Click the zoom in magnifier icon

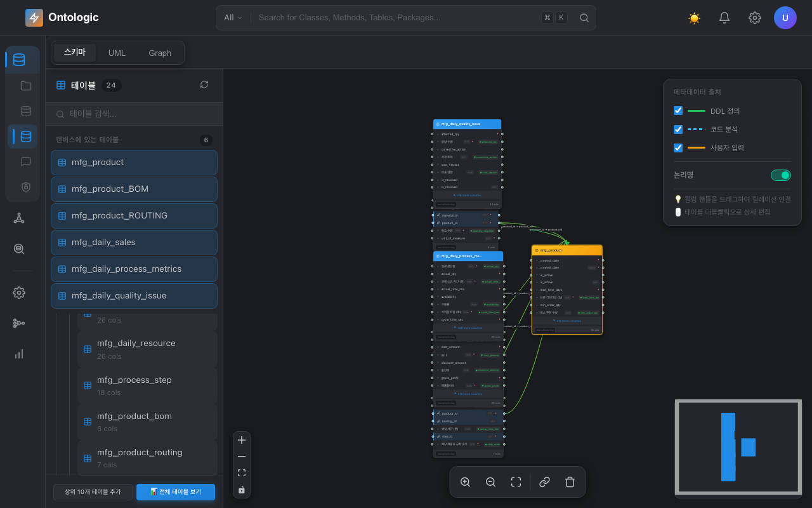click(x=465, y=482)
